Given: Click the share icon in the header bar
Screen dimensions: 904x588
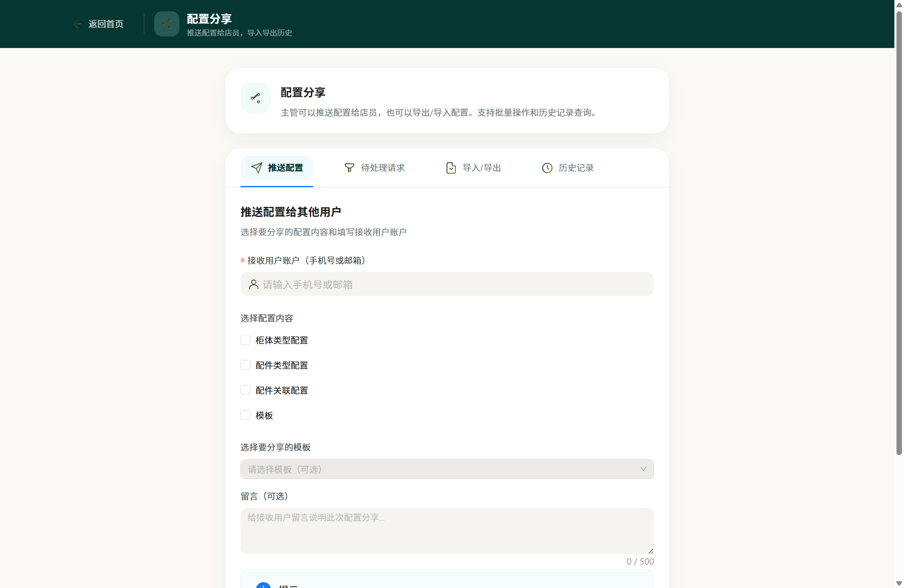Looking at the screenshot, I should tap(167, 24).
